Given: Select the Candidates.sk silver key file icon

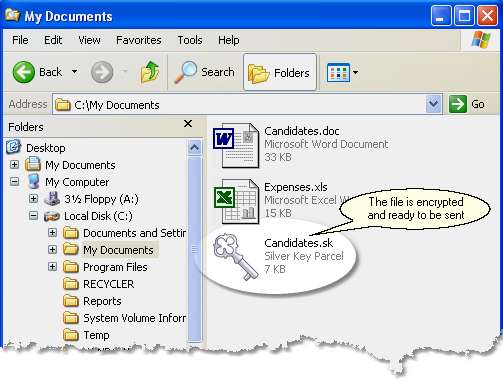Looking at the screenshot, I should [x=236, y=256].
